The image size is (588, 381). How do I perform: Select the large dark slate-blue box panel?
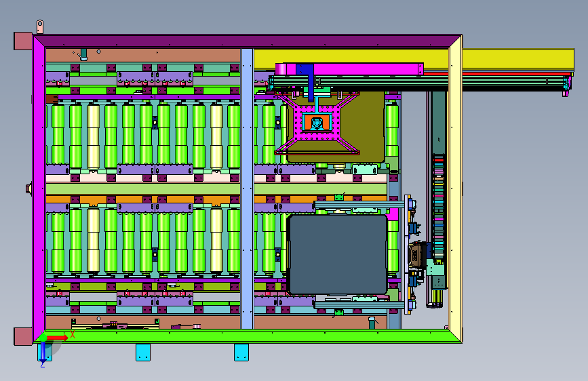tap(337, 254)
